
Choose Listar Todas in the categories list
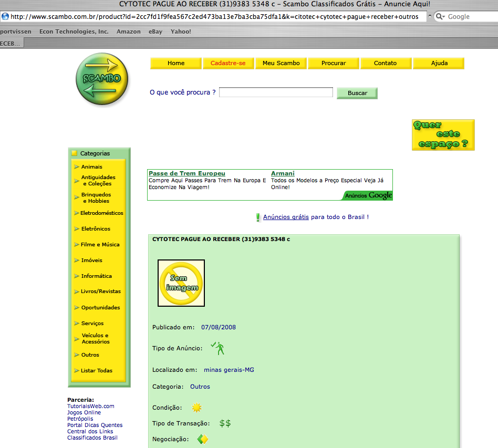pyautogui.click(x=97, y=370)
